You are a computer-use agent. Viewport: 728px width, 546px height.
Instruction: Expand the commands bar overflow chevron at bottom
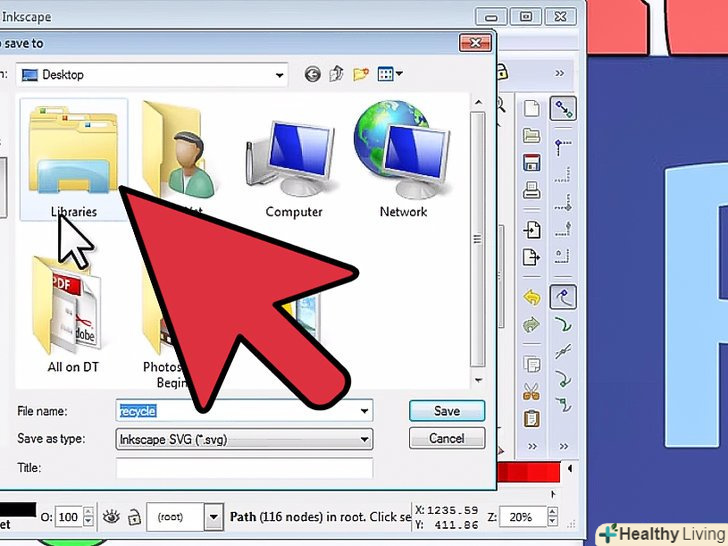point(532,446)
